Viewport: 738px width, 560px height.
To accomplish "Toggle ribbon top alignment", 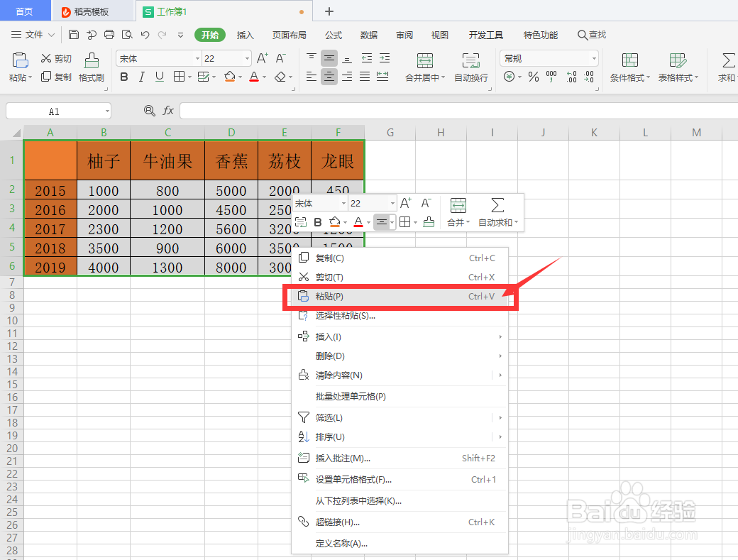I will click(x=311, y=58).
